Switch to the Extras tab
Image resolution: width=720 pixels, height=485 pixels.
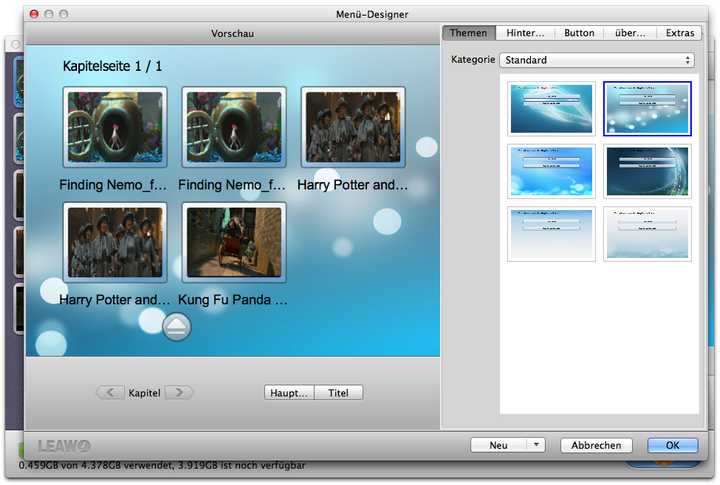click(x=680, y=33)
